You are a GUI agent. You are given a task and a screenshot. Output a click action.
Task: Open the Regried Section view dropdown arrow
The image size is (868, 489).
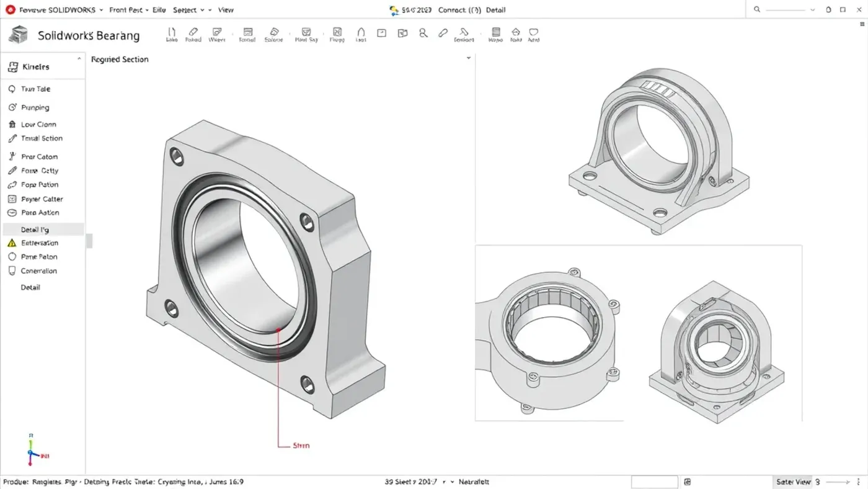click(469, 58)
